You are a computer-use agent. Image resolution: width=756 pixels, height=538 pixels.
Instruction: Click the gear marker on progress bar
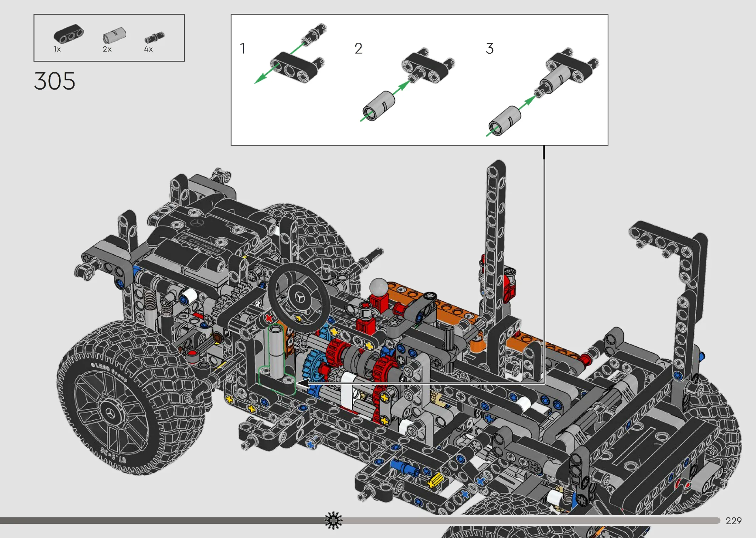tap(334, 521)
